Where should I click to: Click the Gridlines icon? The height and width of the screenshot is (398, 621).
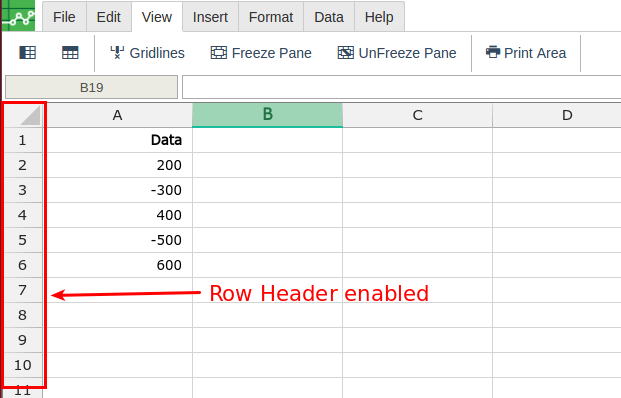[117, 52]
